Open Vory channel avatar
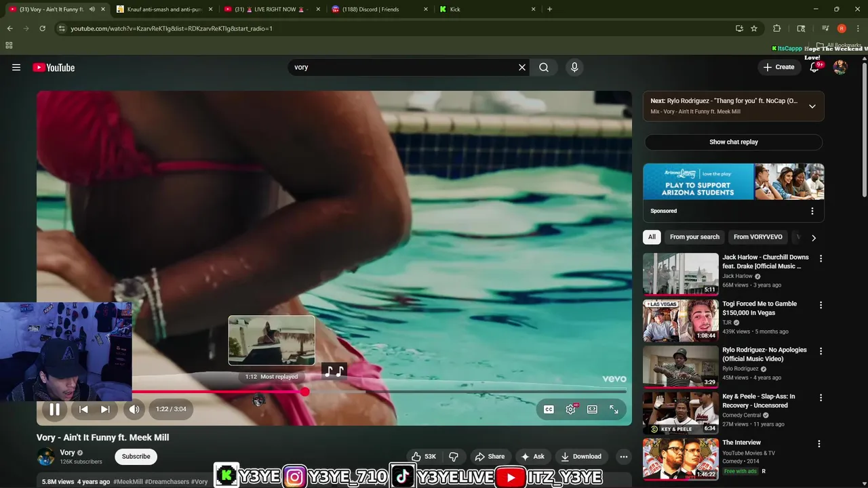Viewport: 868px width, 488px height. 45,456
